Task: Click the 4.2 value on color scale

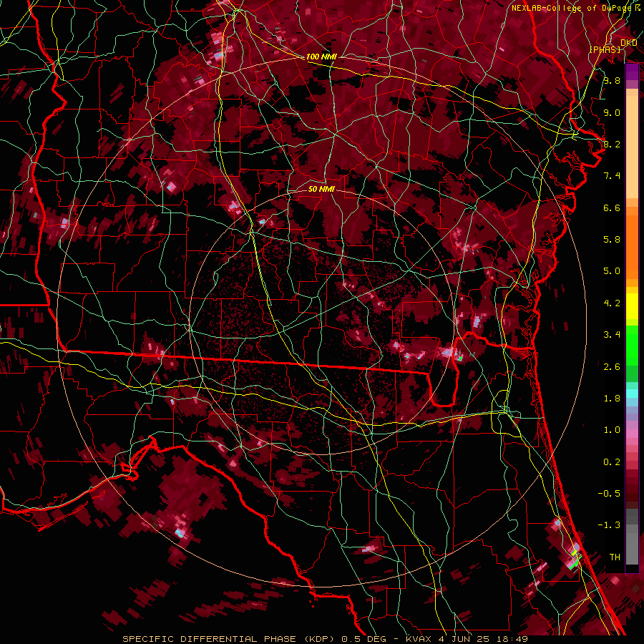Action: click(612, 303)
